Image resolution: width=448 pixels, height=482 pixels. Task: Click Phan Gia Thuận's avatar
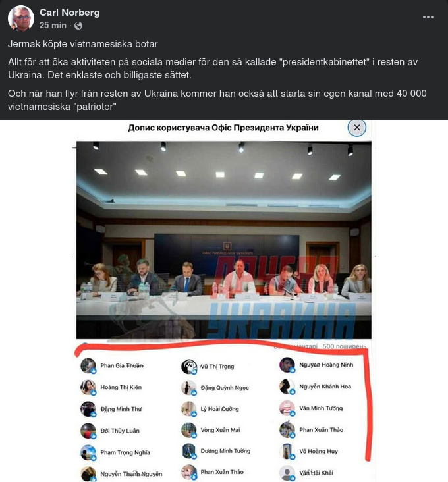(x=88, y=366)
